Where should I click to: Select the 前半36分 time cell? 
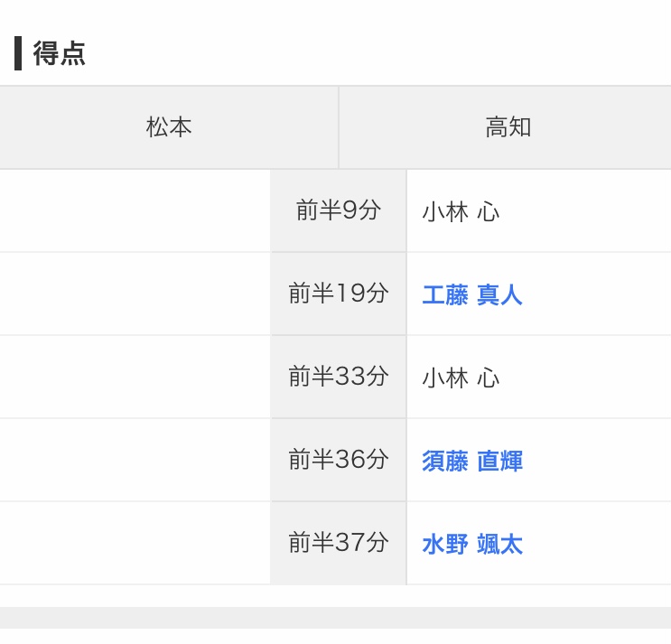tap(338, 460)
